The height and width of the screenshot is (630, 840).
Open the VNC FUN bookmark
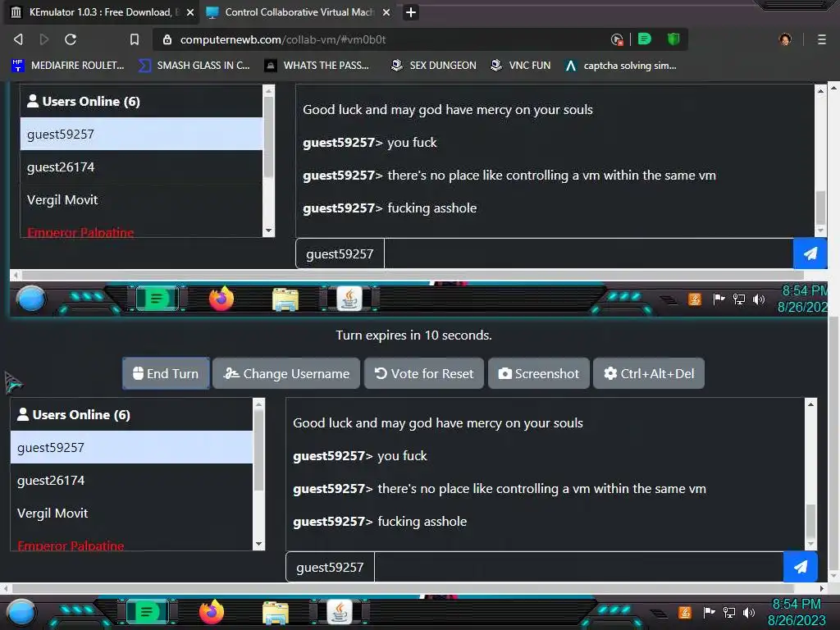click(x=521, y=66)
